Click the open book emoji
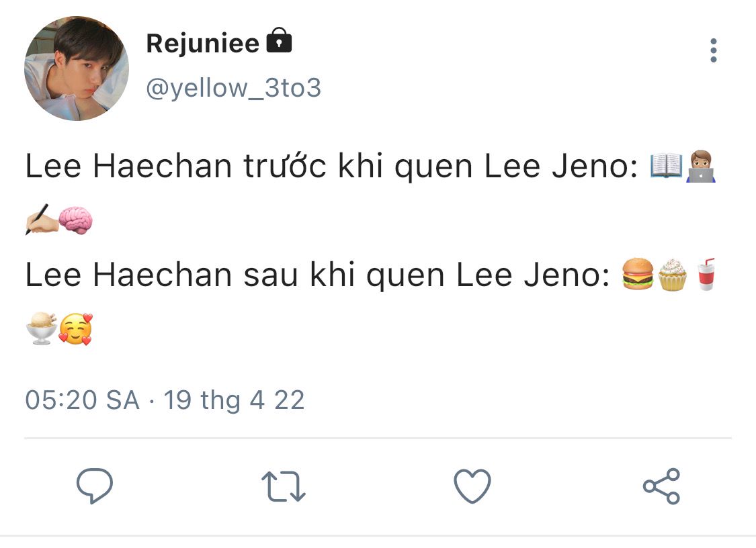The height and width of the screenshot is (548, 756). tap(666, 167)
